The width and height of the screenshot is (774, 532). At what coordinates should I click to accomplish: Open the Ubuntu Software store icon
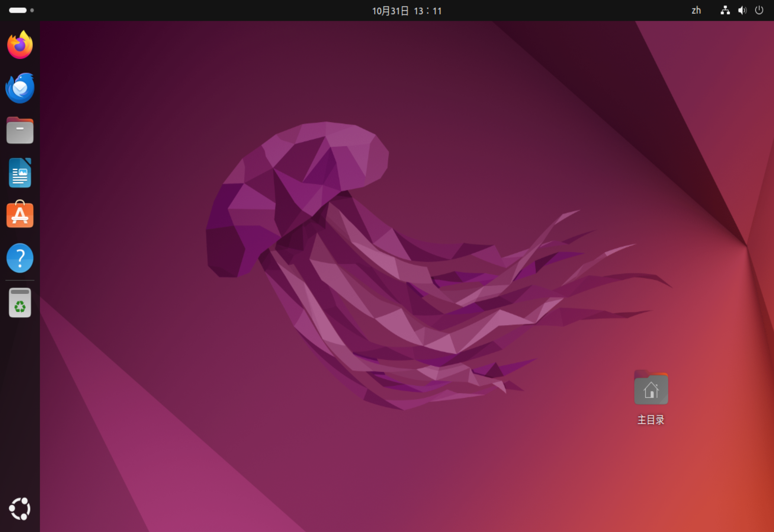click(x=20, y=215)
